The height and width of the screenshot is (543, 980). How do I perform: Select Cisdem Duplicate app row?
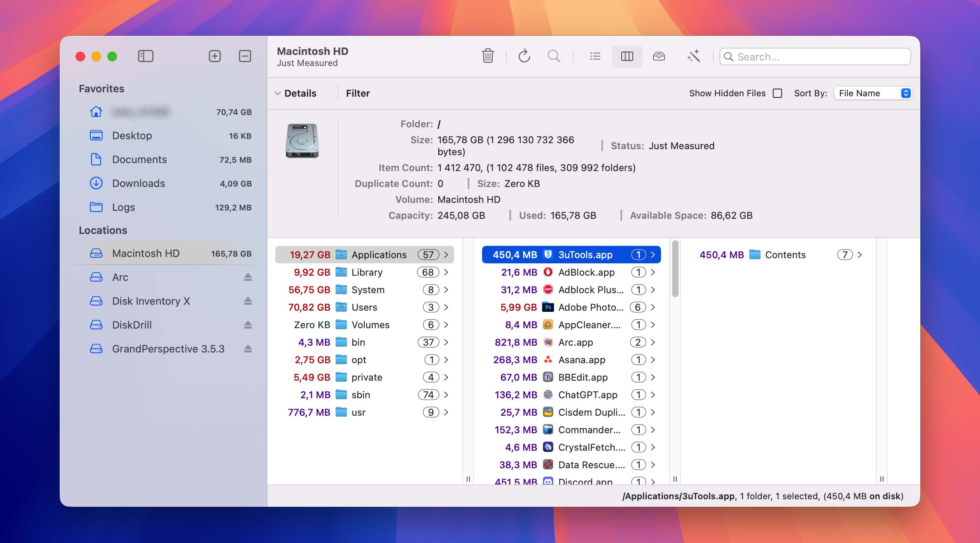[571, 412]
